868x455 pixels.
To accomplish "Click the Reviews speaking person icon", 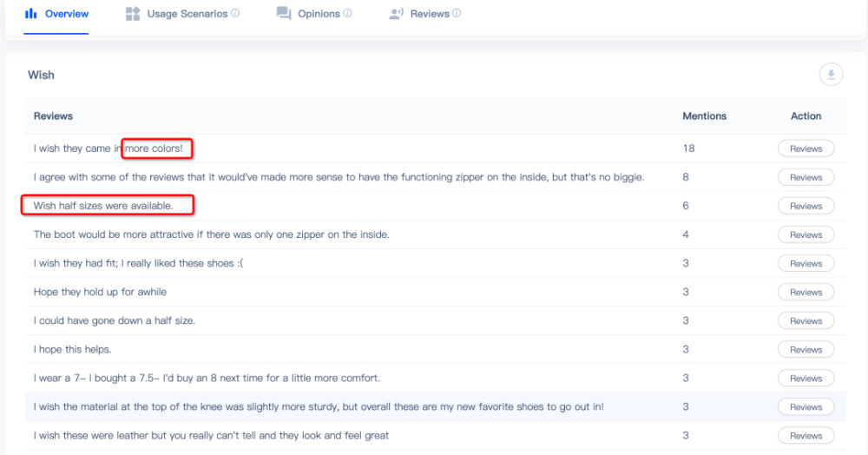I will coord(396,14).
